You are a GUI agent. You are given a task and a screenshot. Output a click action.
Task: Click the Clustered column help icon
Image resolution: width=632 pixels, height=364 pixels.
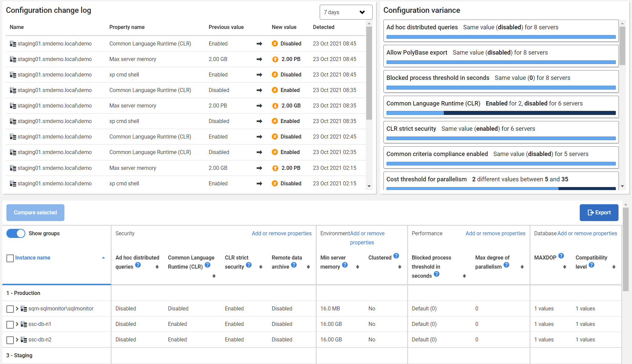click(x=396, y=256)
